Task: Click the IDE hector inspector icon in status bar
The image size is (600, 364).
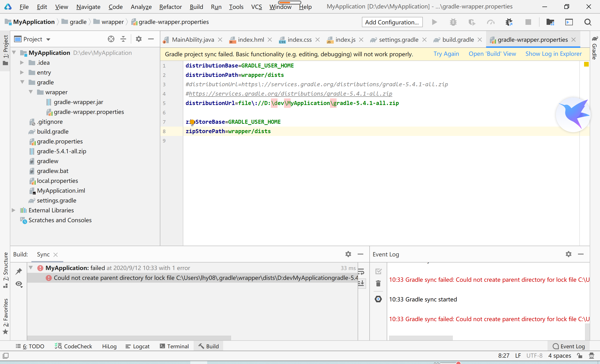Action: 592,356
